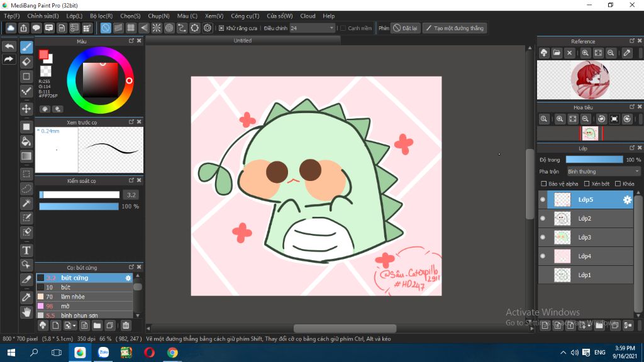The image size is (644, 362).
Task: Open Chrome from the taskbar
Action: [x=172, y=353]
